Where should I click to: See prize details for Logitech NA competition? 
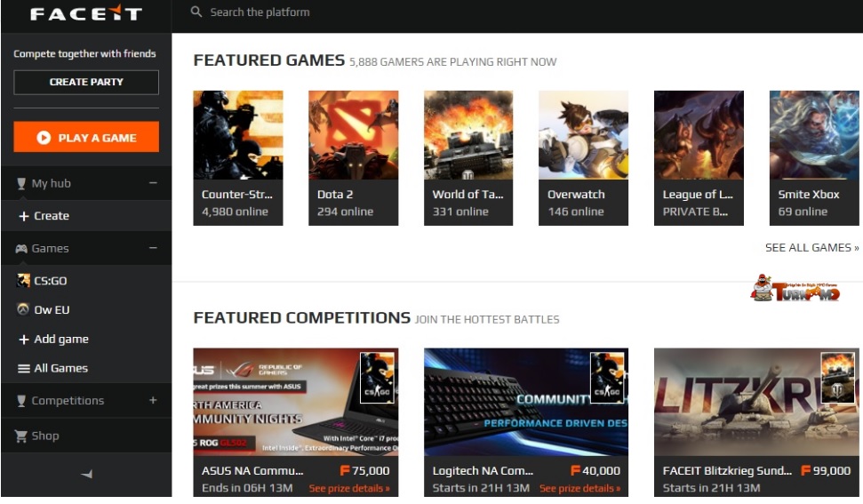[x=580, y=488]
